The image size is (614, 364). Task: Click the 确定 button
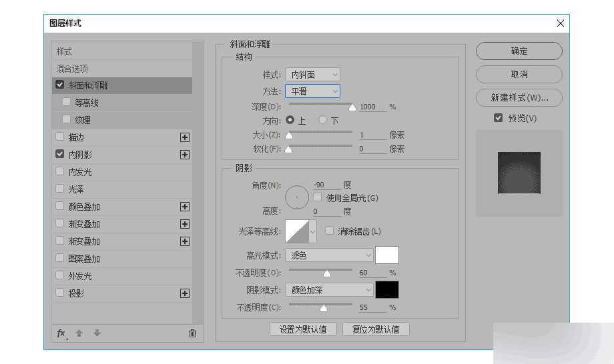click(519, 51)
